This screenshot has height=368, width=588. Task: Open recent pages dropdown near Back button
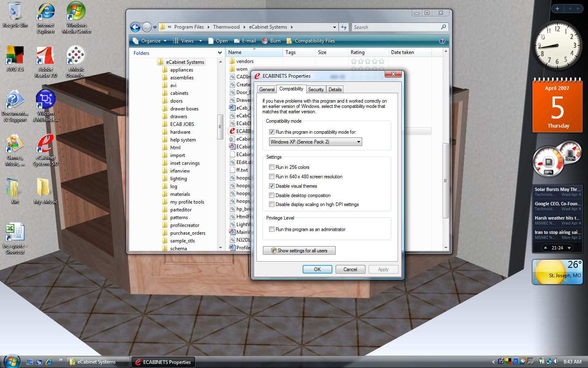[155, 27]
